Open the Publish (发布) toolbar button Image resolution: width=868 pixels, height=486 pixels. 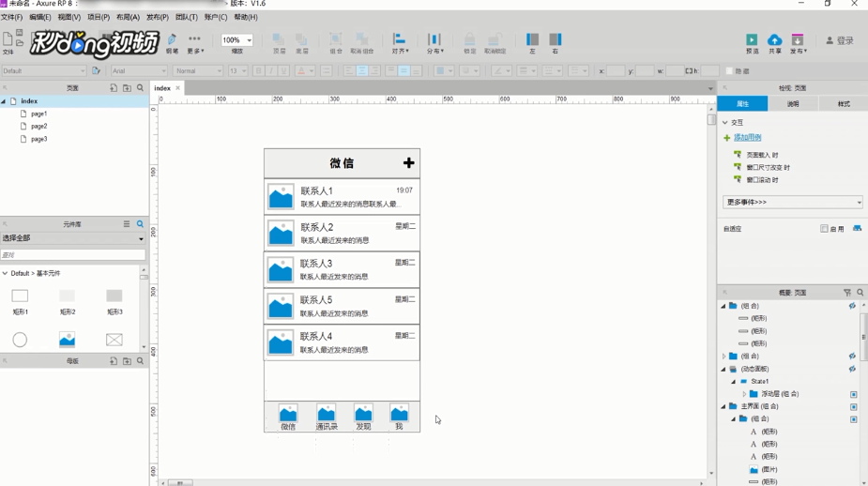(798, 42)
